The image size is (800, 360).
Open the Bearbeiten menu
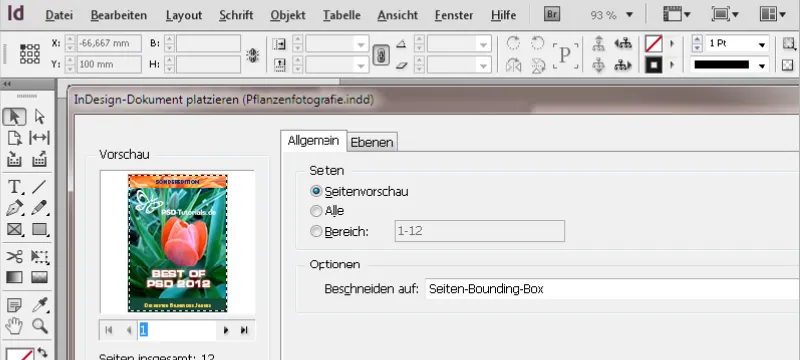coord(119,15)
